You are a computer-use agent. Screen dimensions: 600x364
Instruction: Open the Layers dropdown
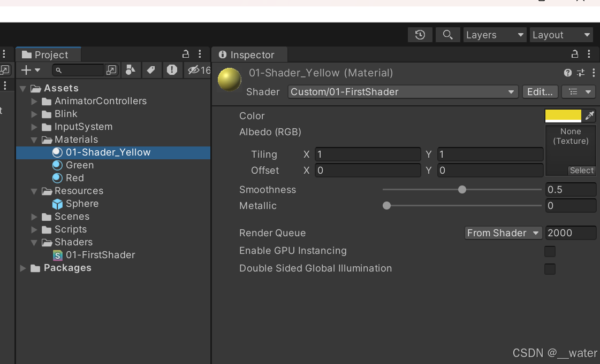pos(495,35)
